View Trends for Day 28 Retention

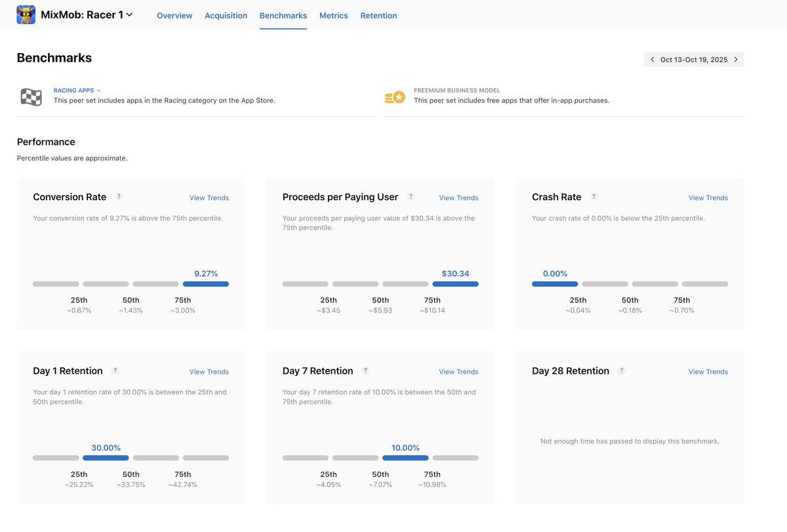pos(708,371)
